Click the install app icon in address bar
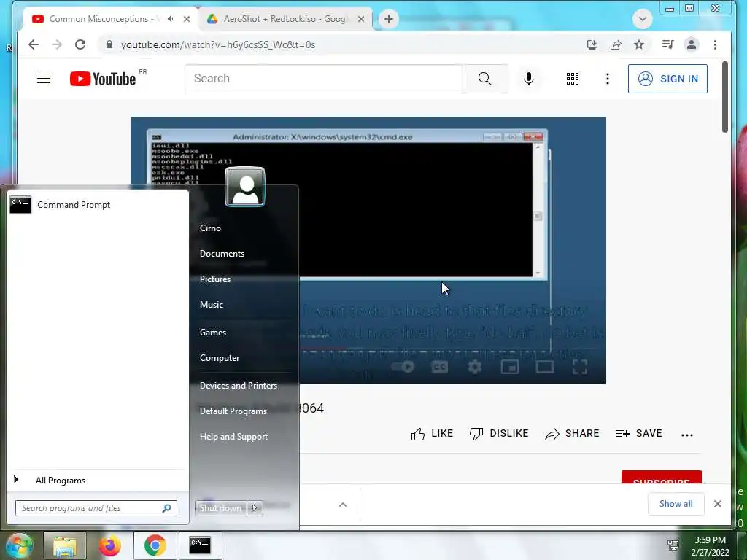Viewport: 747px width, 560px height. (592, 44)
